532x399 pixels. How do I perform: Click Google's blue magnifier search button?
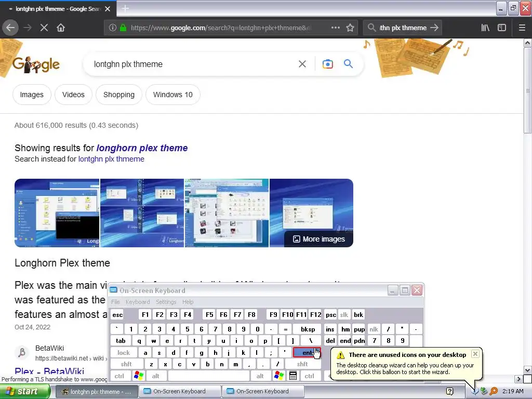click(x=348, y=63)
